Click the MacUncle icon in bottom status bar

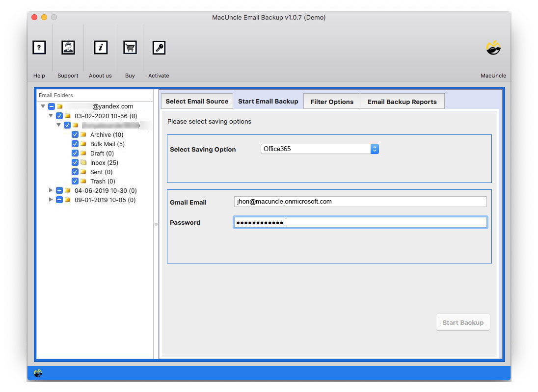(38, 373)
